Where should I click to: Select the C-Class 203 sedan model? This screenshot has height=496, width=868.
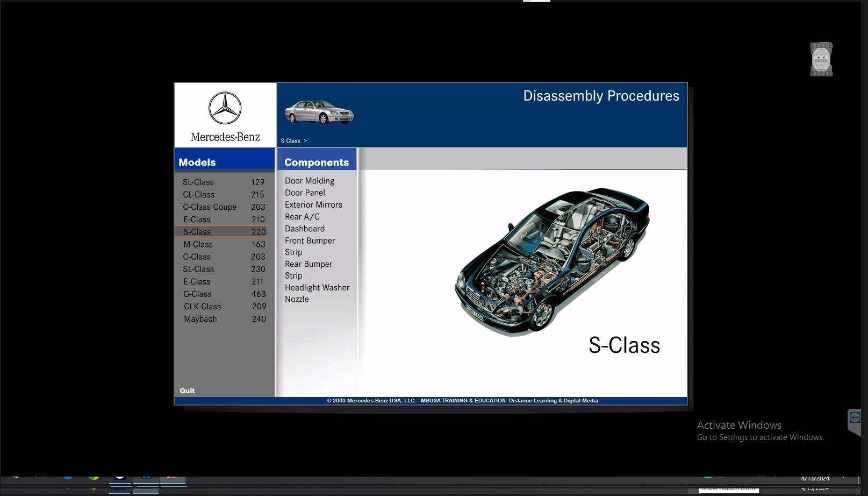click(x=224, y=257)
